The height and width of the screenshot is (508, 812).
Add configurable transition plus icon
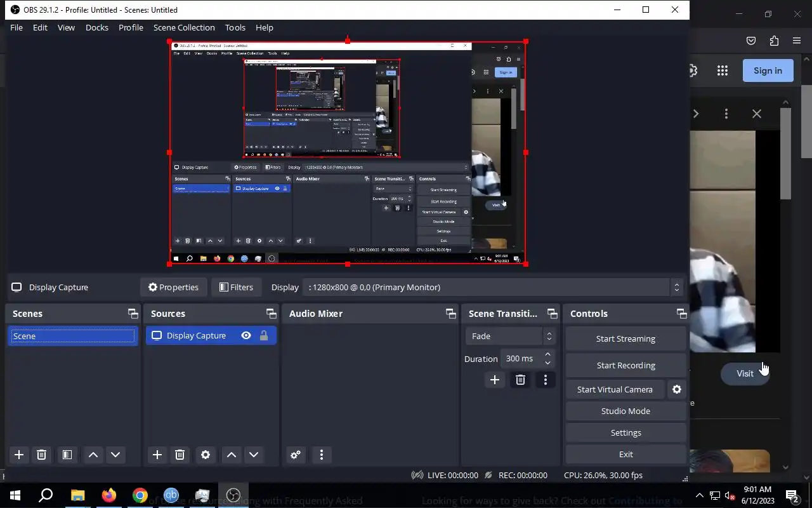[x=495, y=380]
